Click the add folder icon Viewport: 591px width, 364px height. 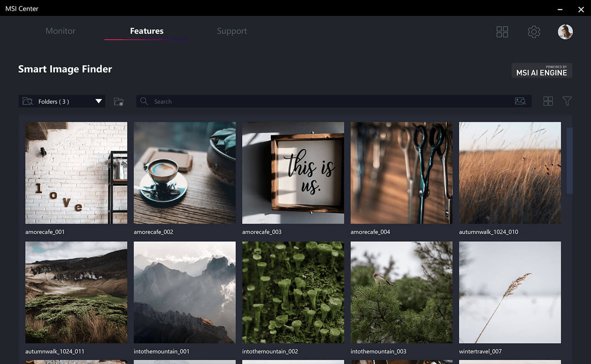pyautogui.click(x=119, y=101)
